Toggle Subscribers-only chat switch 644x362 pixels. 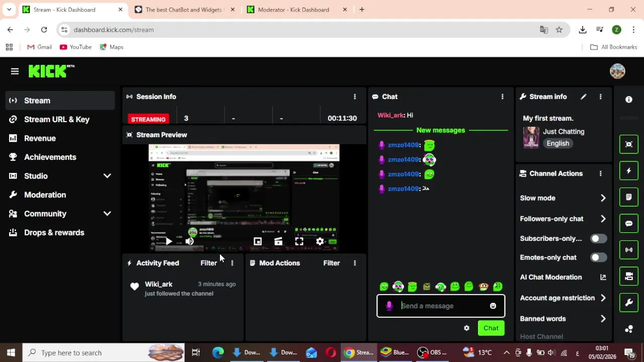(x=598, y=239)
